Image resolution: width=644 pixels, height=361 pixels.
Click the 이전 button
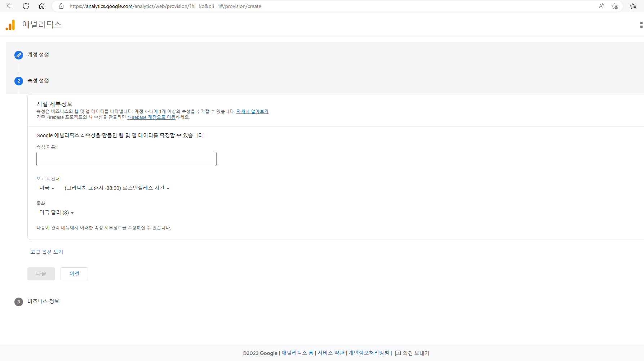click(74, 274)
